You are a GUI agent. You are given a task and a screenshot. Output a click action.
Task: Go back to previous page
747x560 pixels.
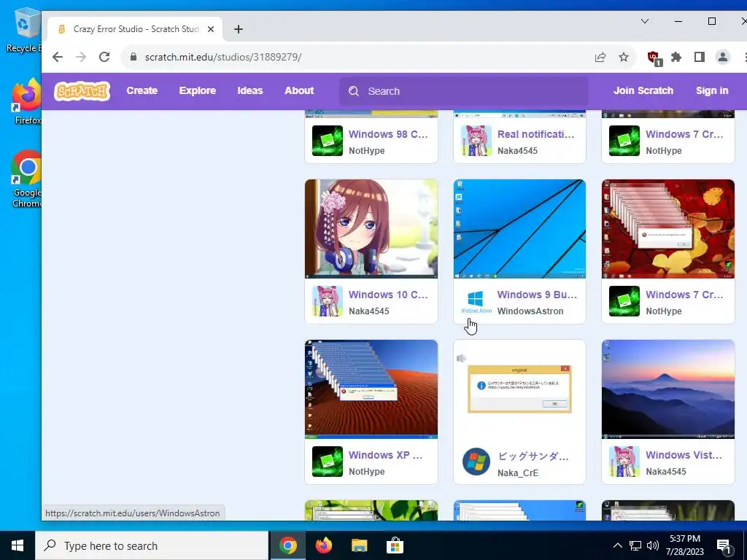(x=58, y=57)
